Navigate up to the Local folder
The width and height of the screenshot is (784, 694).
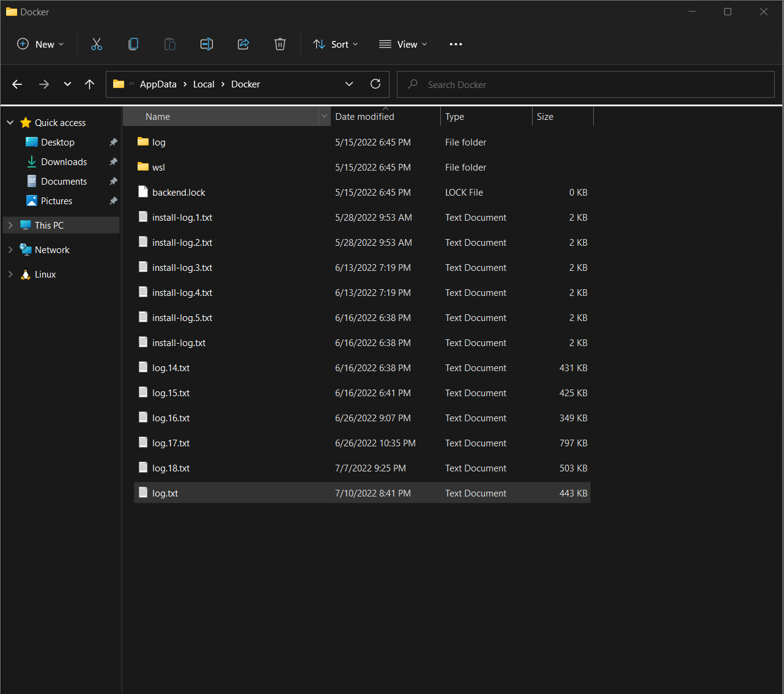tap(89, 84)
